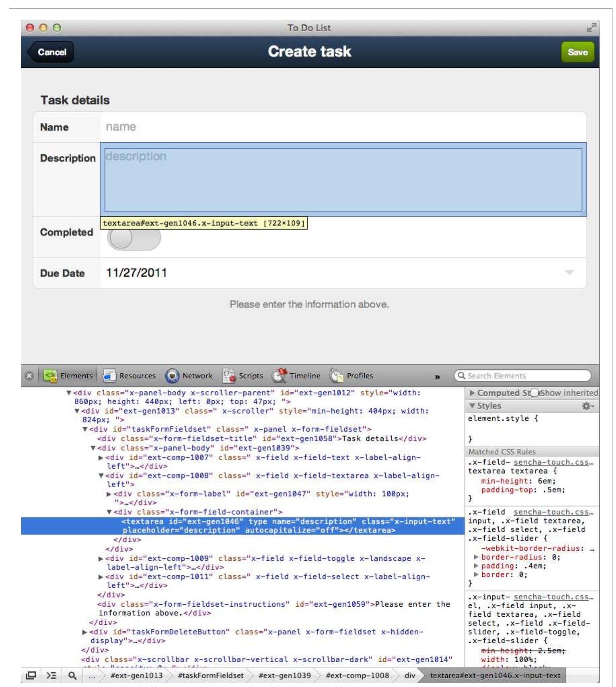Click the Cancel button
This screenshot has height=687, width=616.
(51, 52)
